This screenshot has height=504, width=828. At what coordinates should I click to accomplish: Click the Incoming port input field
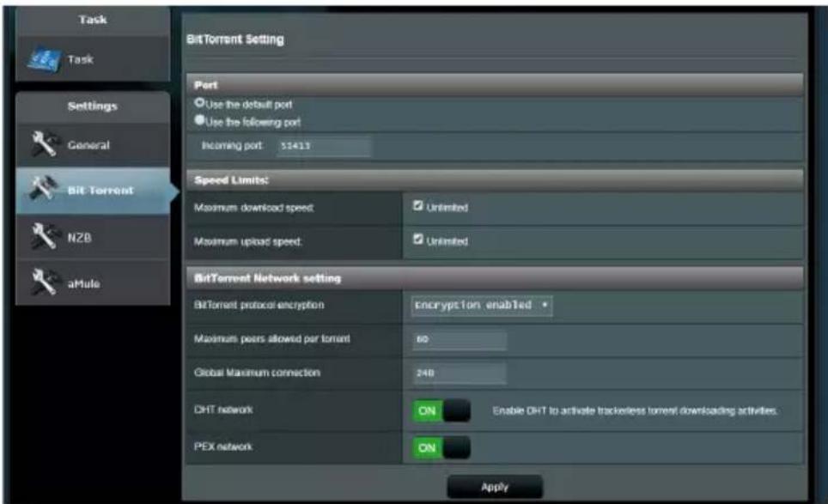click(x=324, y=146)
